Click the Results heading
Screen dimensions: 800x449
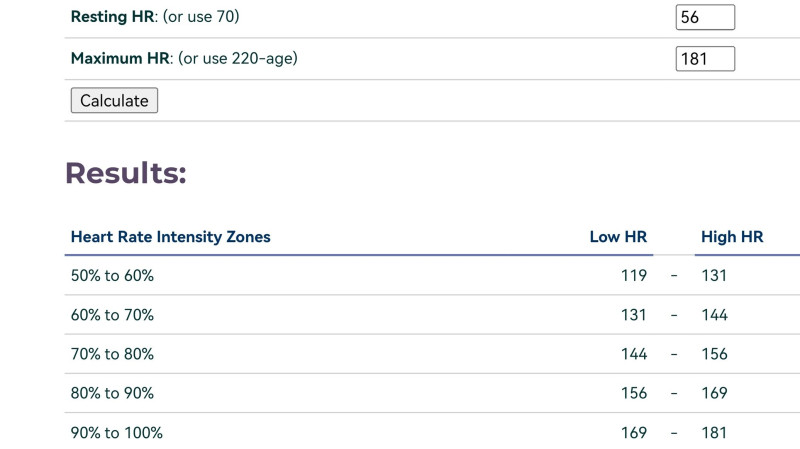[x=126, y=173]
